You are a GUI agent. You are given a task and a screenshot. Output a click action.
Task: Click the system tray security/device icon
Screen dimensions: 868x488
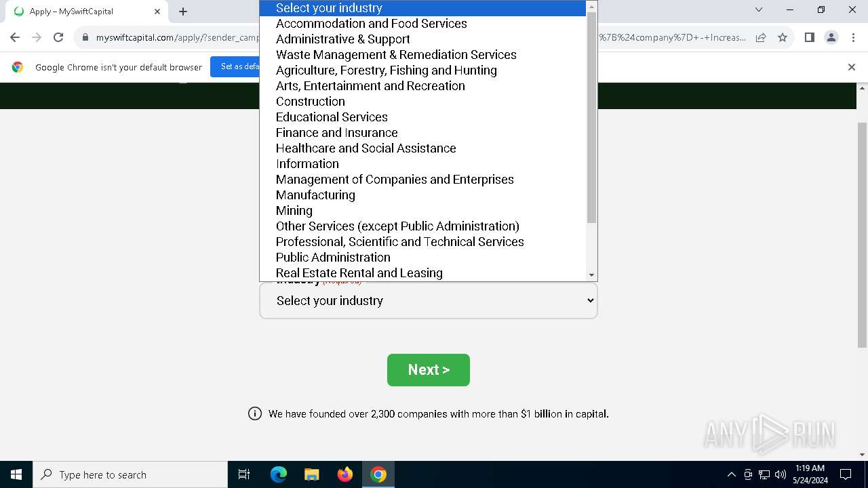point(748,474)
